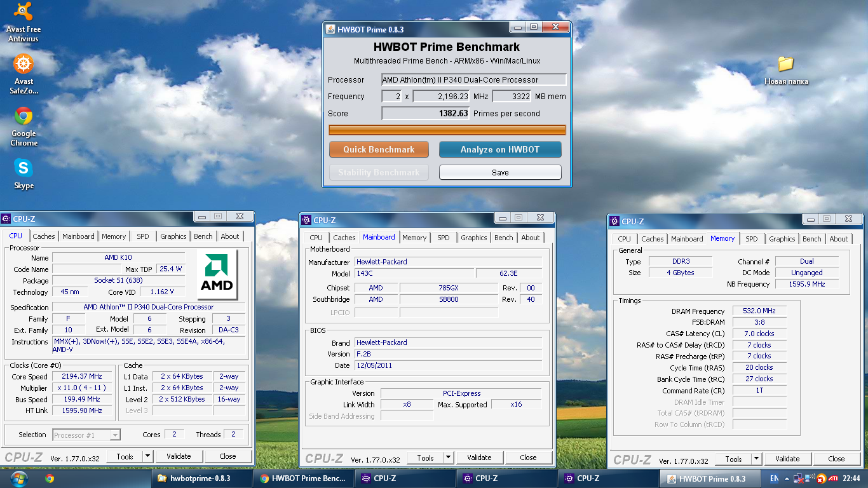Select CPU tab in CPU-Z Memory window
Viewport: 868px width, 488px height.
click(625, 239)
